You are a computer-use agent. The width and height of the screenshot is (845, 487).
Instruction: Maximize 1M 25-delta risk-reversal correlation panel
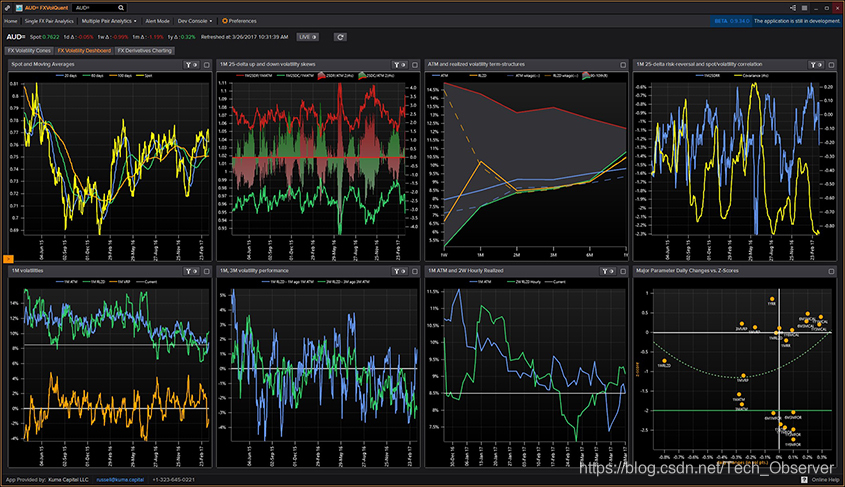point(831,65)
